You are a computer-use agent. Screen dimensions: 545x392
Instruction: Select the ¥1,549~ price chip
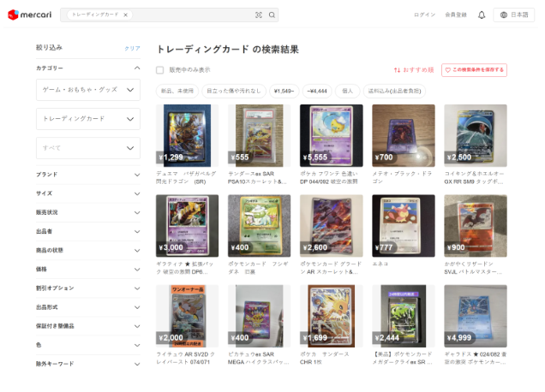[284, 91]
